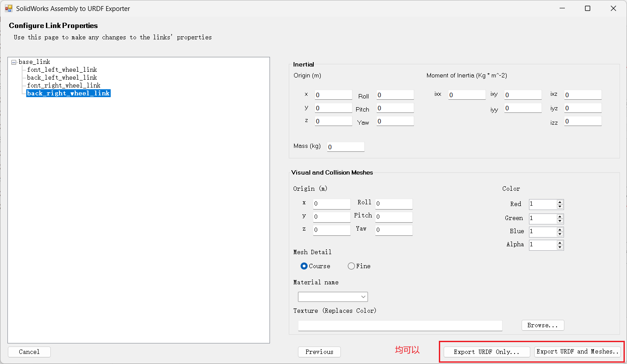Click the SolidWorks URDF Exporter title icon
The image size is (627, 364).
coord(8,8)
